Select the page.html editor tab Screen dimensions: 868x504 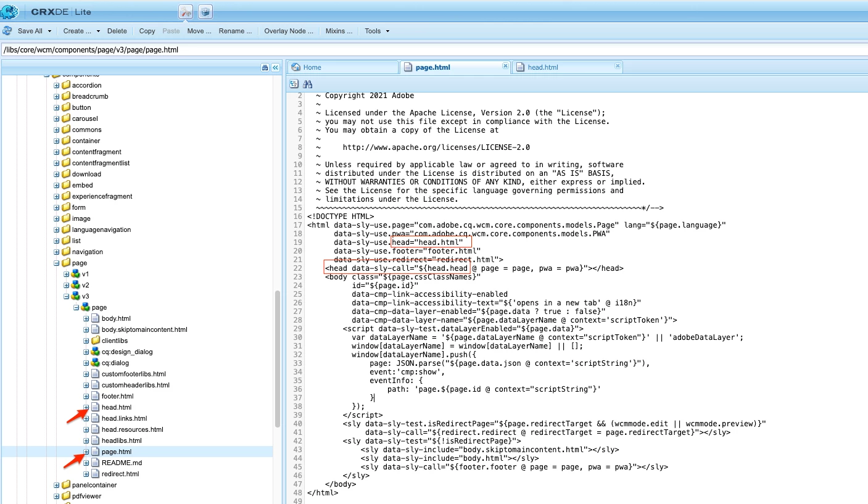coord(455,67)
